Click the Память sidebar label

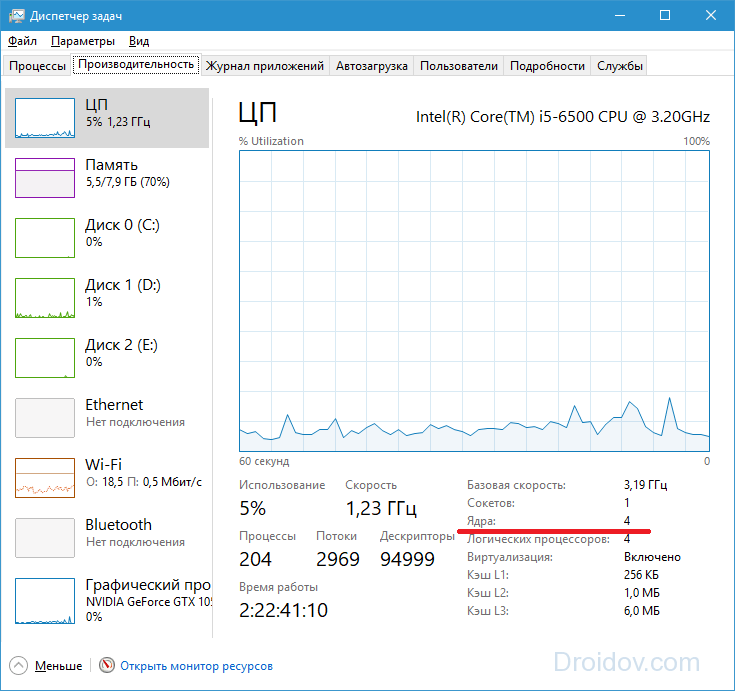112,165
